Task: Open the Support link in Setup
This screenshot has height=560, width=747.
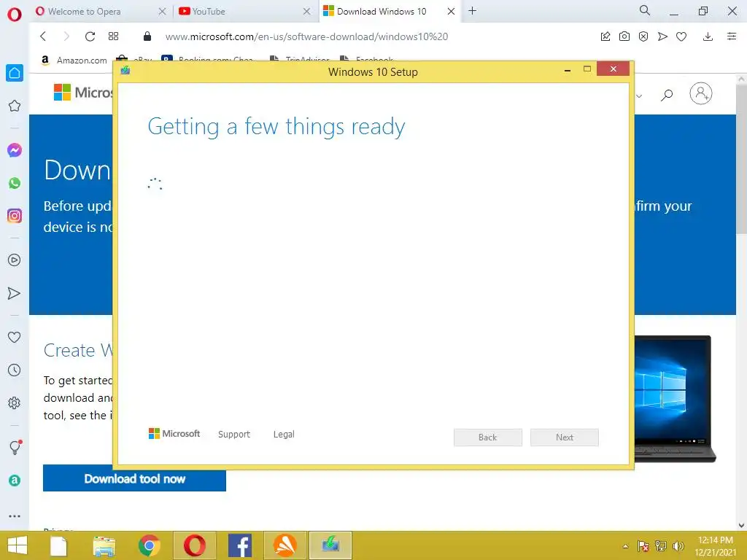Action: pos(234,435)
